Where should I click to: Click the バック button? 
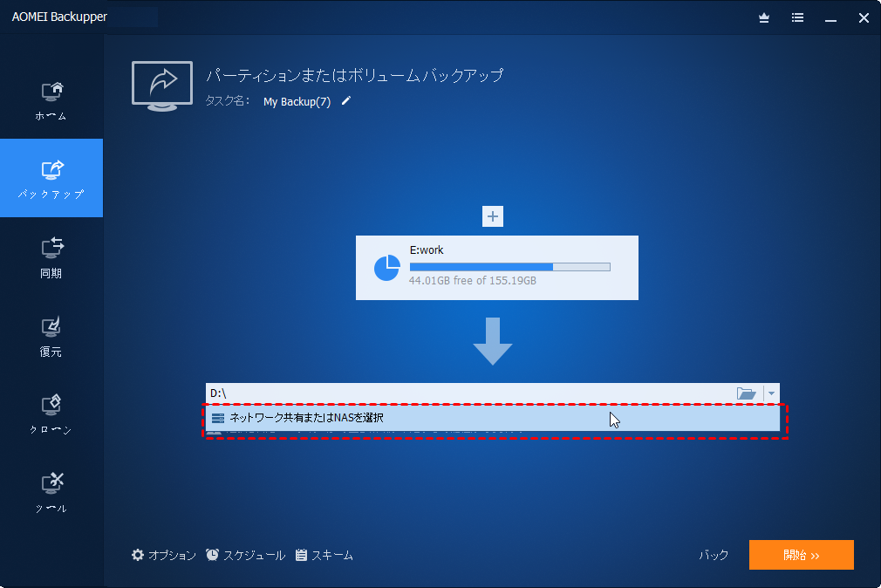714,556
